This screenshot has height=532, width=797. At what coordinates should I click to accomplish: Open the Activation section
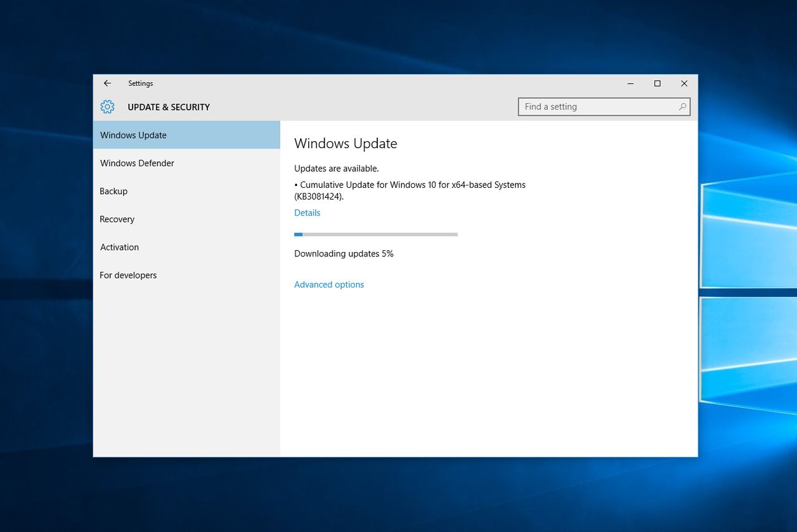187,247
